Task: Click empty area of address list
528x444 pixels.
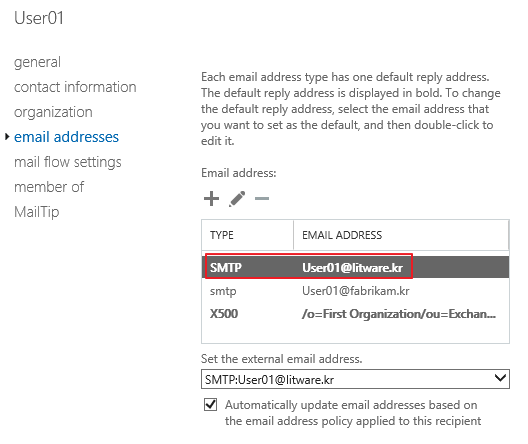Action: [355, 334]
